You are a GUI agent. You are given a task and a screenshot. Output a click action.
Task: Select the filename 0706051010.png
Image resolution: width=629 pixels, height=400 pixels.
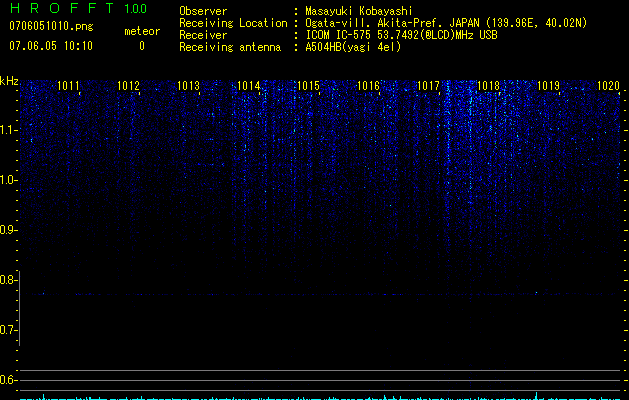tap(51, 26)
